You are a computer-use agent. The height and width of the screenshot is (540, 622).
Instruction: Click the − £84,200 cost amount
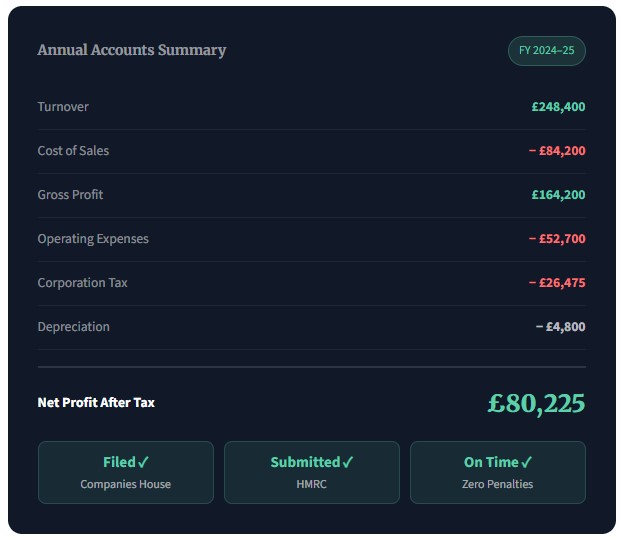(x=557, y=151)
